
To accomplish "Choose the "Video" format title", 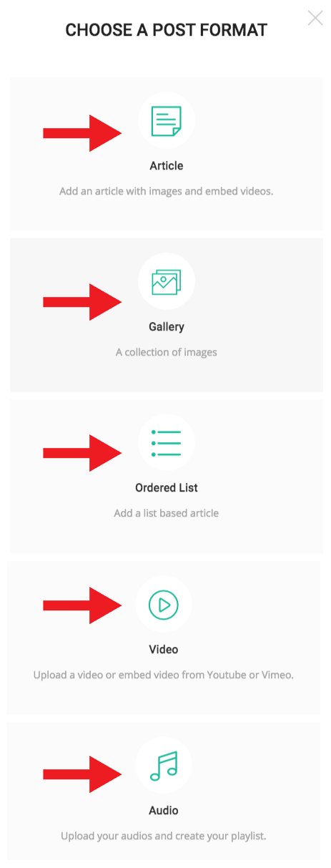I will click(164, 650).
